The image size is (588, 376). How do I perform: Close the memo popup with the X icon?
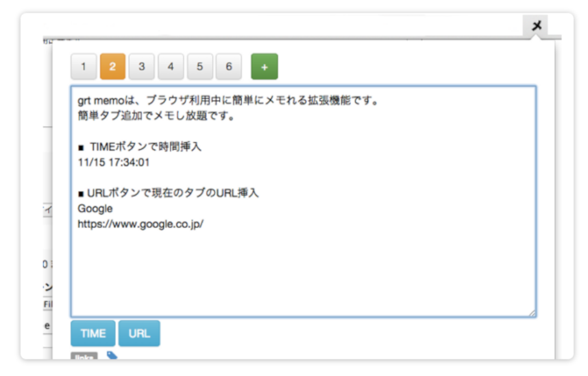537,25
